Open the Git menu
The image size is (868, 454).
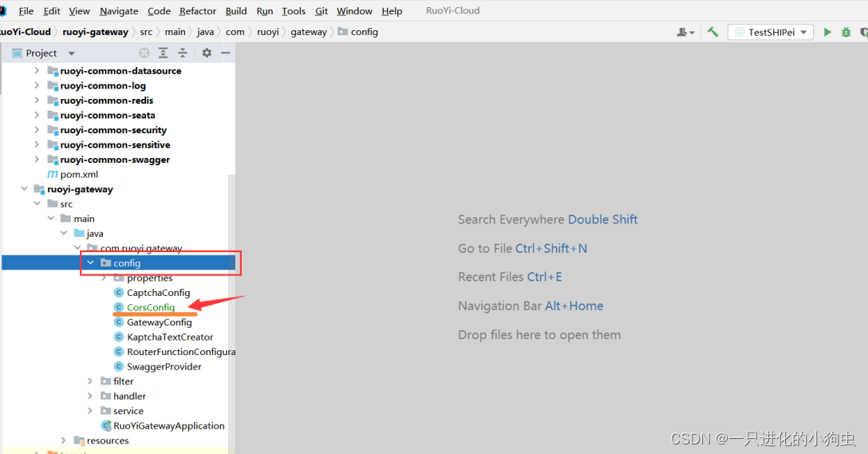pos(322,11)
